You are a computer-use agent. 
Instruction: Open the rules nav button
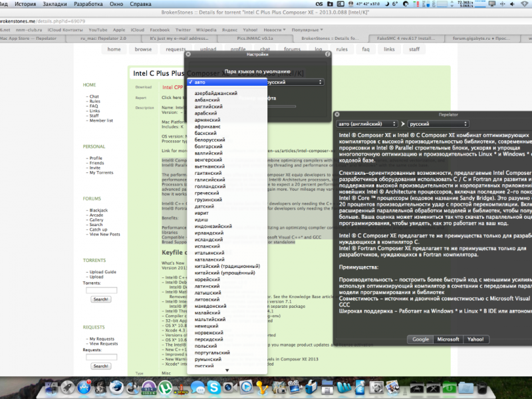(x=342, y=49)
